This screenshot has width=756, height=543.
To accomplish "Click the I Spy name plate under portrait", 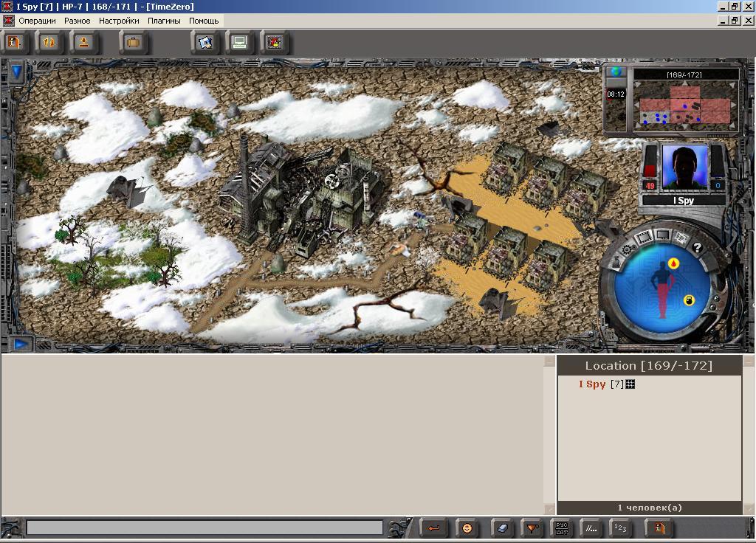I will 684,201.
